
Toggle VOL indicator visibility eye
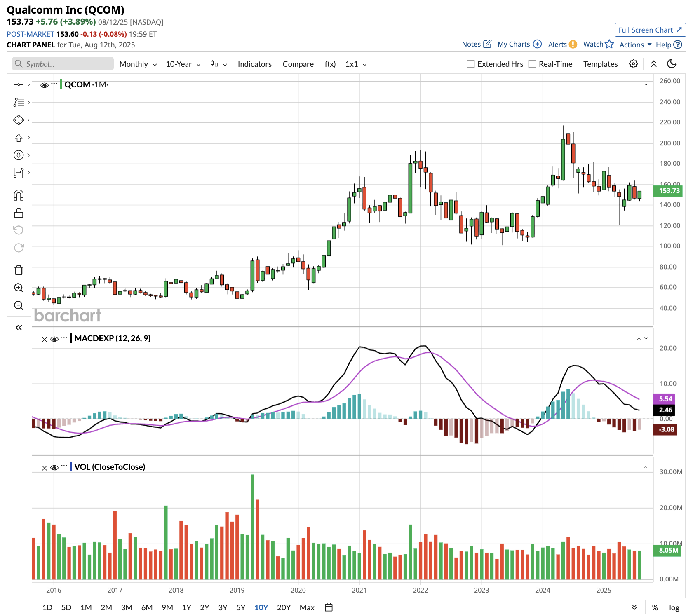click(54, 468)
